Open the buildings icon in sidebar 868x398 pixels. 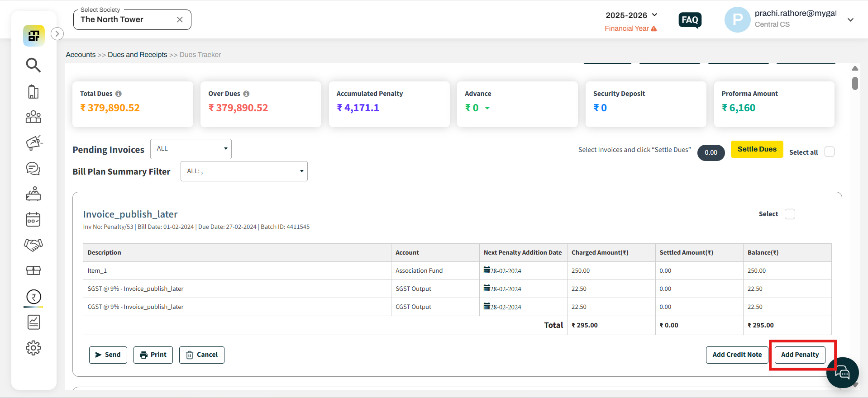pos(33,91)
